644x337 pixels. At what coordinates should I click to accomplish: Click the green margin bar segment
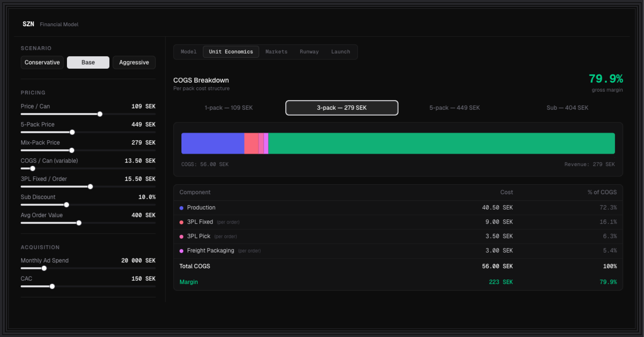441,143
